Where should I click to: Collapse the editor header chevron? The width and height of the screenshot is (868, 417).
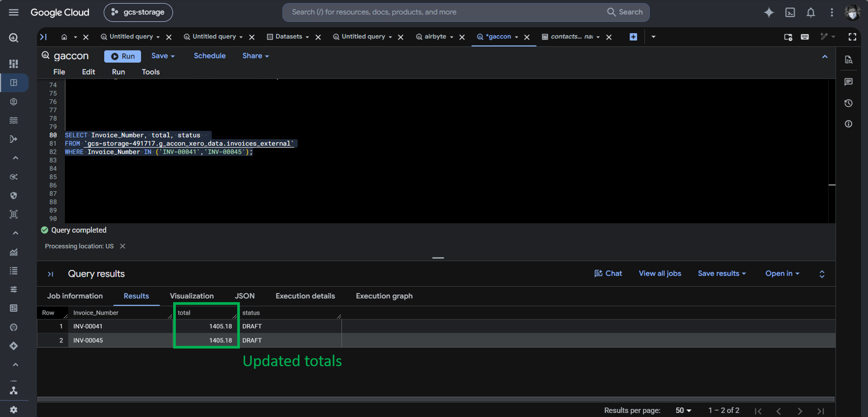pos(825,57)
